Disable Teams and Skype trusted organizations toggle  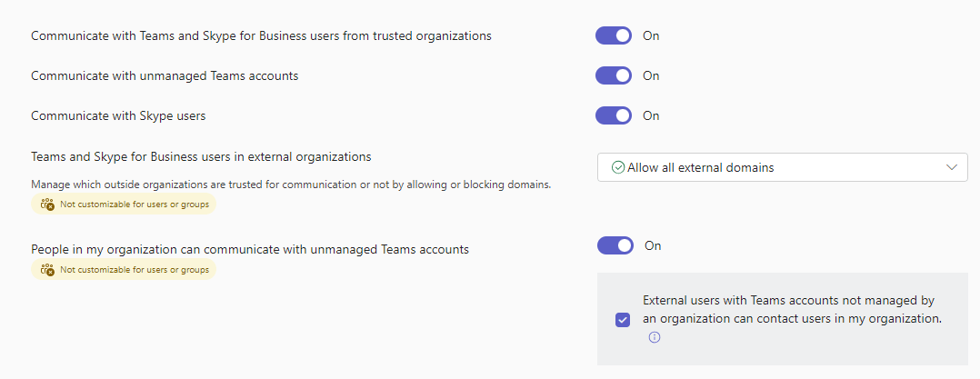tap(614, 35)
